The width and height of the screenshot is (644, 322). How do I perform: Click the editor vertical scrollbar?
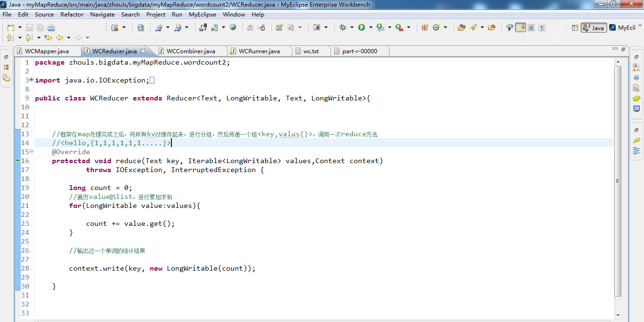[618, 181]
